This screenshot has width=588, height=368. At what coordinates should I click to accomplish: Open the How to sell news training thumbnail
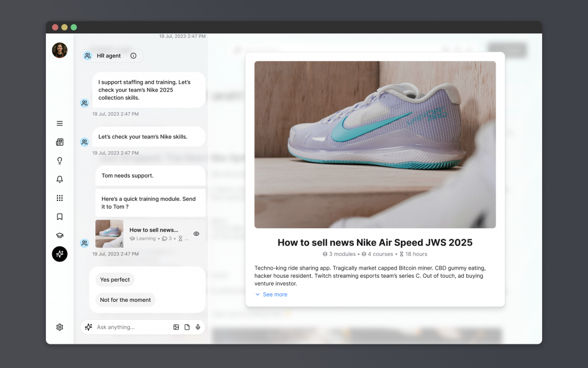coord(109,233)
